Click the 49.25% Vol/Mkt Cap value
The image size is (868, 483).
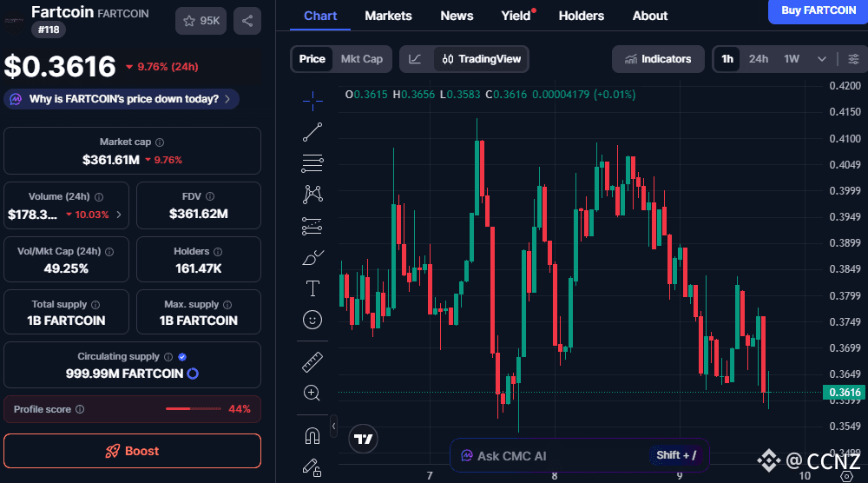click(x=66, y=268)
